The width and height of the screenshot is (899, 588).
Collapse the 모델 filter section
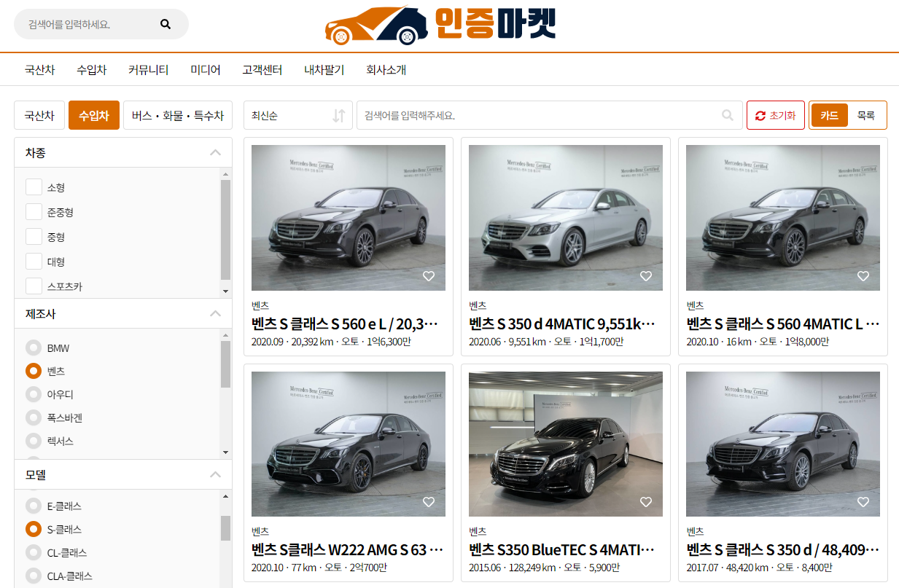click(x=215, y=475)
